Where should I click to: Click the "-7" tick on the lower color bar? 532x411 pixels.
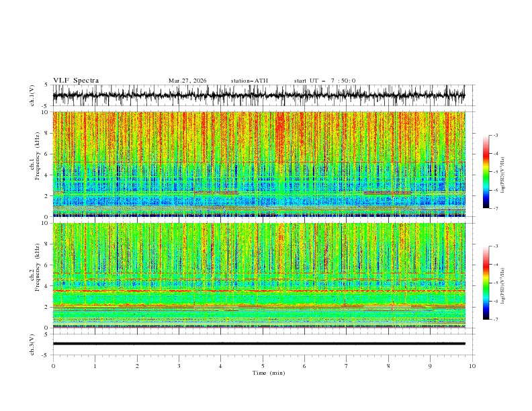(496, 320)
